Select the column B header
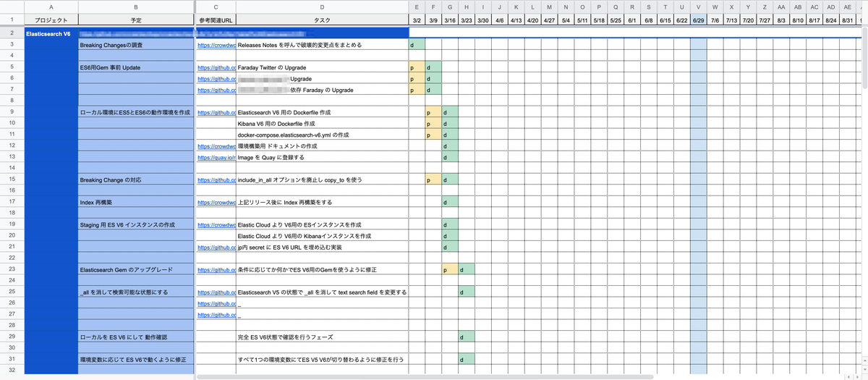Viewport: 868px width, 380px height. [136, 7]
